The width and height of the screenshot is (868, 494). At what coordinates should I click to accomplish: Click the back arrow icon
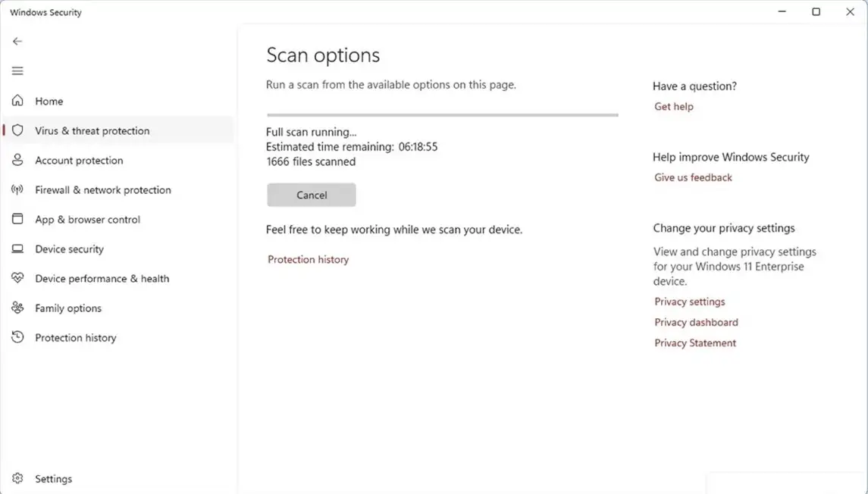tap(17, 42)
